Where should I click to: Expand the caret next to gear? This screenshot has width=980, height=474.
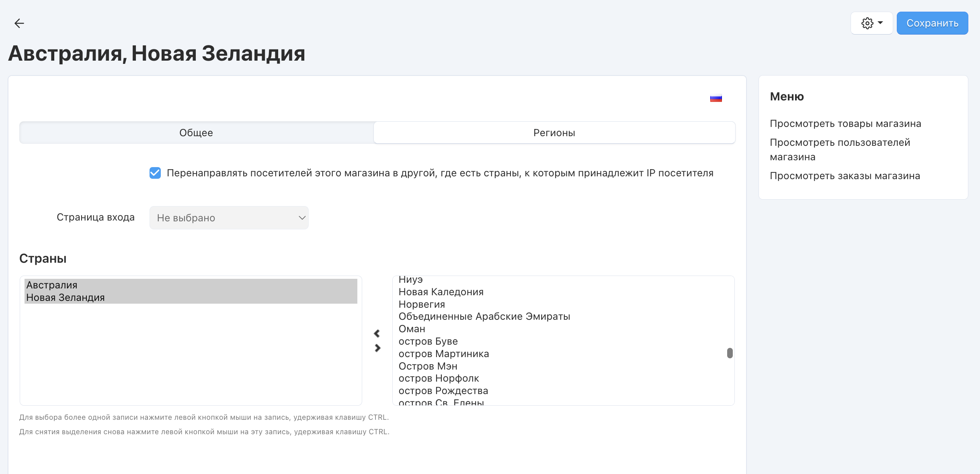(880, 23)
